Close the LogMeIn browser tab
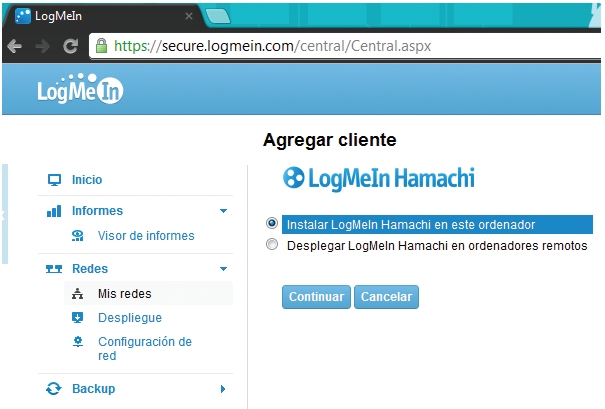The image size is (605, 409). click(189, 16)
